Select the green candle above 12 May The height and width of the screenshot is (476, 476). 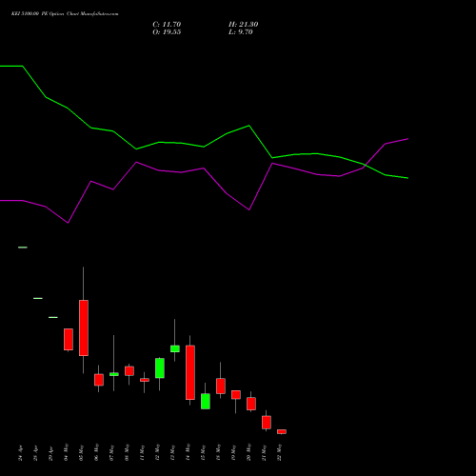tap(160, 368)
